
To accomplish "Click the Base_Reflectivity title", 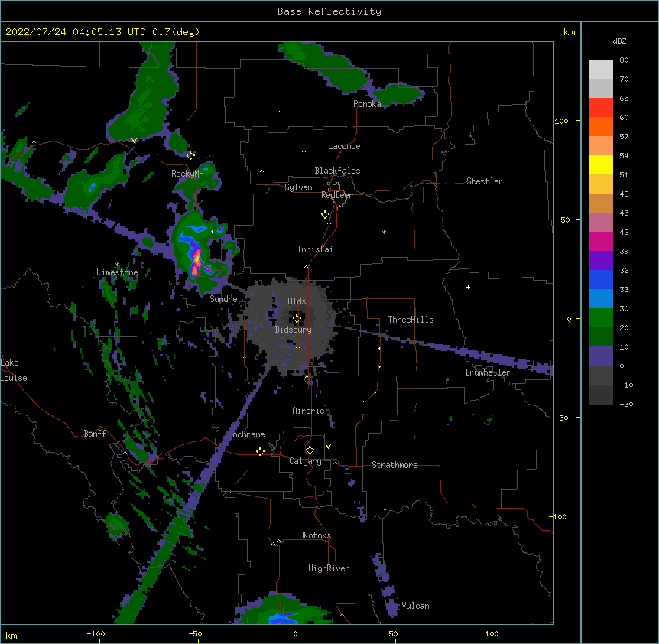I will [329, 11].
